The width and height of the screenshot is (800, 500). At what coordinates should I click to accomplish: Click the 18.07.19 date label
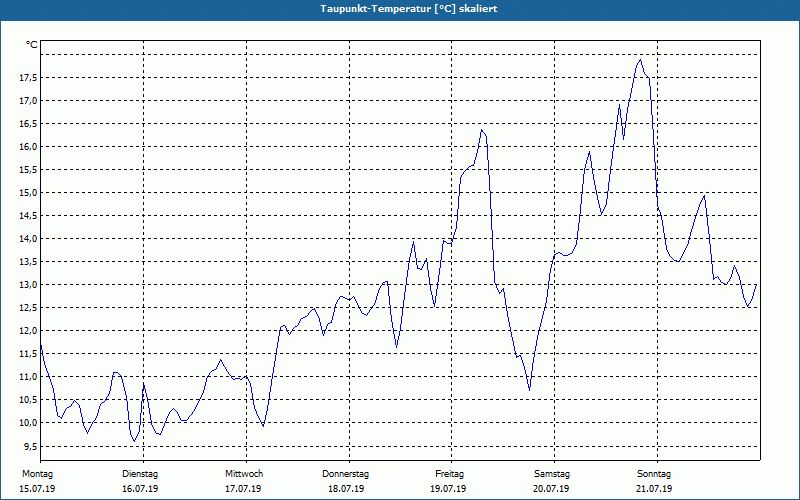(346, 489)
